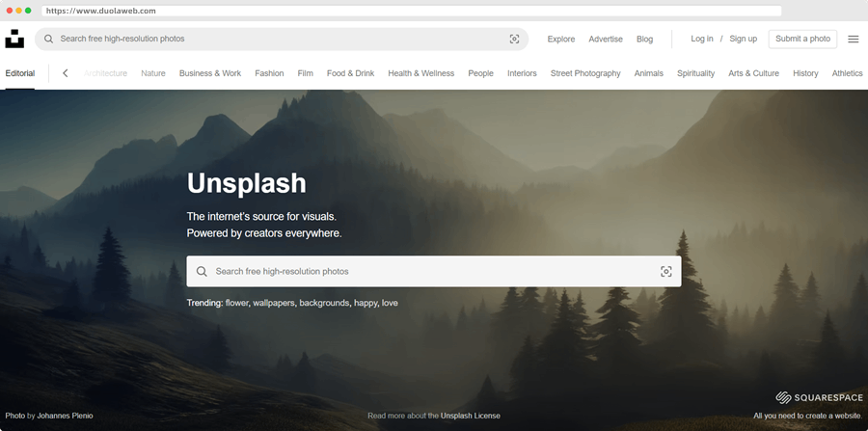
Task: Click the Explore link
Action: click(560, 39)
